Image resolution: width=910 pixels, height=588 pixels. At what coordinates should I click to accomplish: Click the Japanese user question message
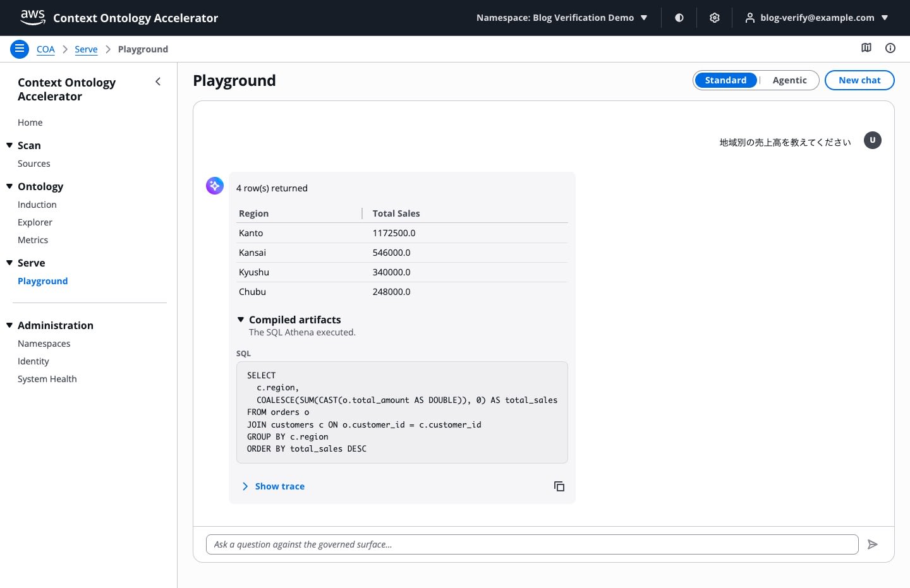point(786,142)
